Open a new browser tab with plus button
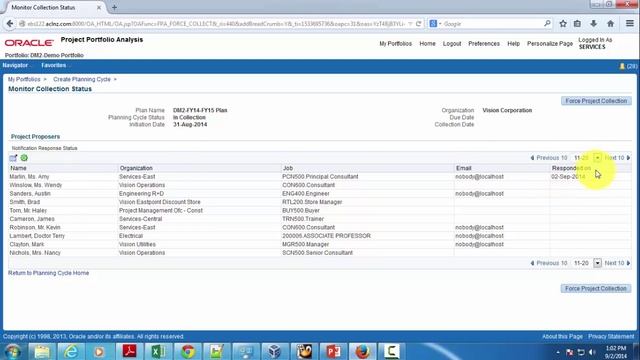 114,7
